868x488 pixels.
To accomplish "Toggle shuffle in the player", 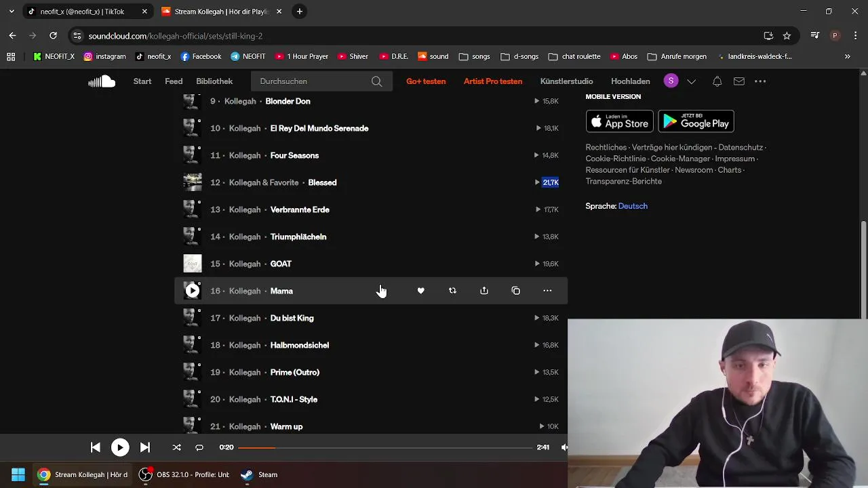I will 176,447.
